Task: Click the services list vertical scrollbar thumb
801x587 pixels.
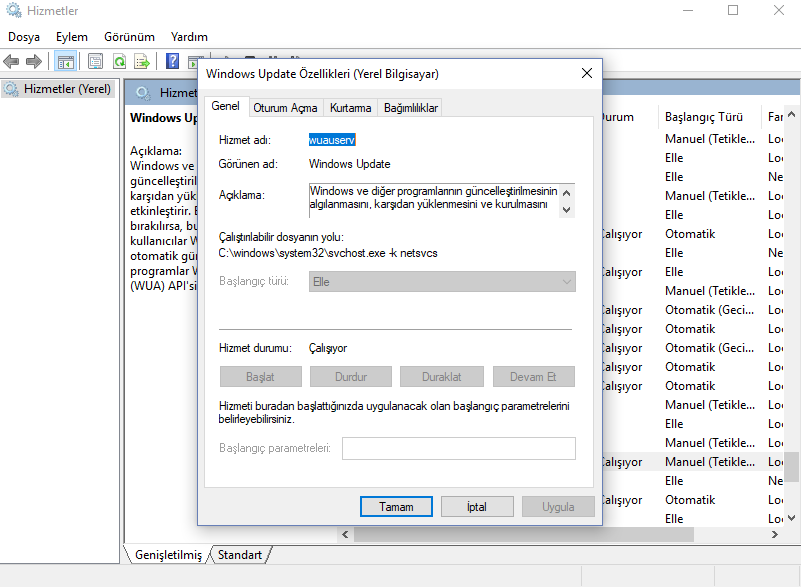Action: pyautogui.click(x=791, y=466)
